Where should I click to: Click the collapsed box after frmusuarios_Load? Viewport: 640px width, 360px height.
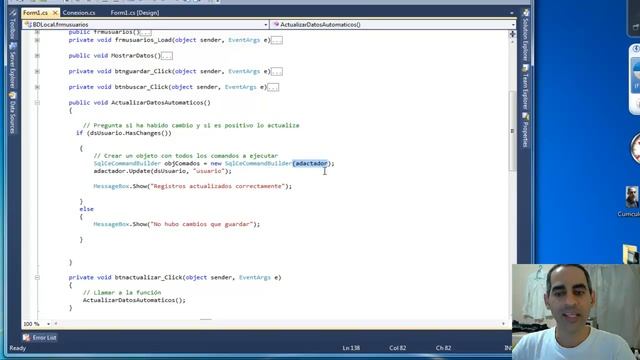pyautogui.click(x=277, y=40)
